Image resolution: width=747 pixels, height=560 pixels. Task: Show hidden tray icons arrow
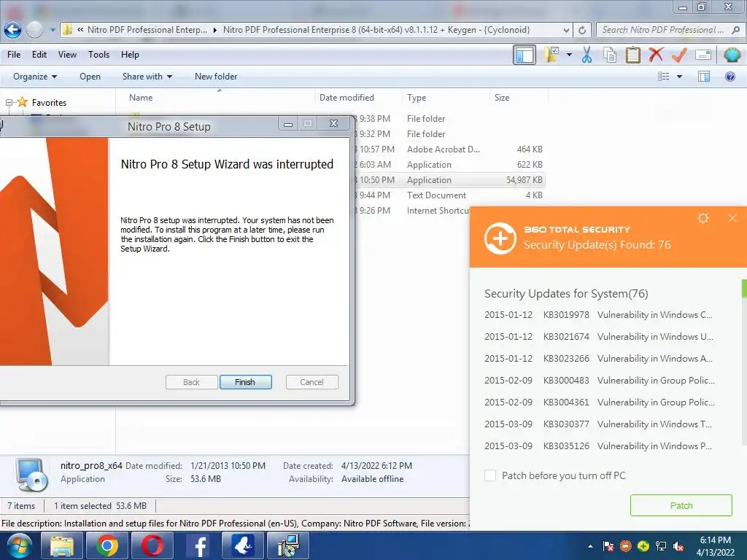(x=591, y=546)
